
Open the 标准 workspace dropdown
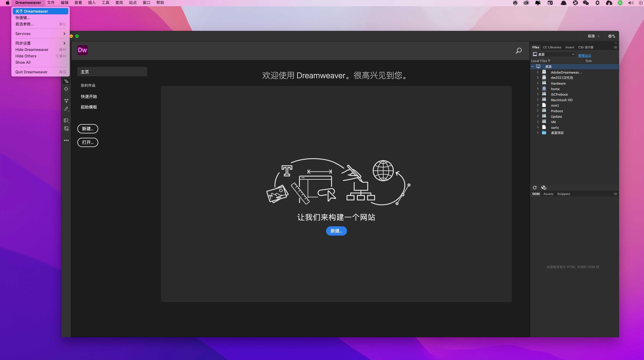point(593,36)
